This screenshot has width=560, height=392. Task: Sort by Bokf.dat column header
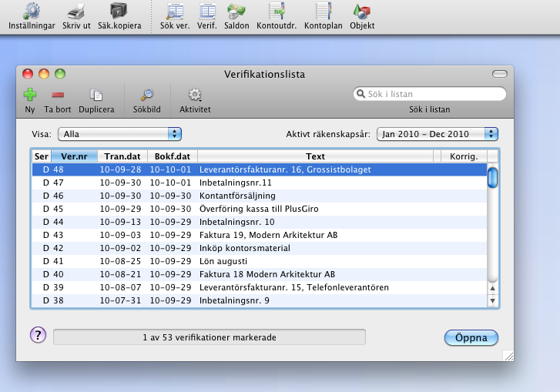(172, 156)
